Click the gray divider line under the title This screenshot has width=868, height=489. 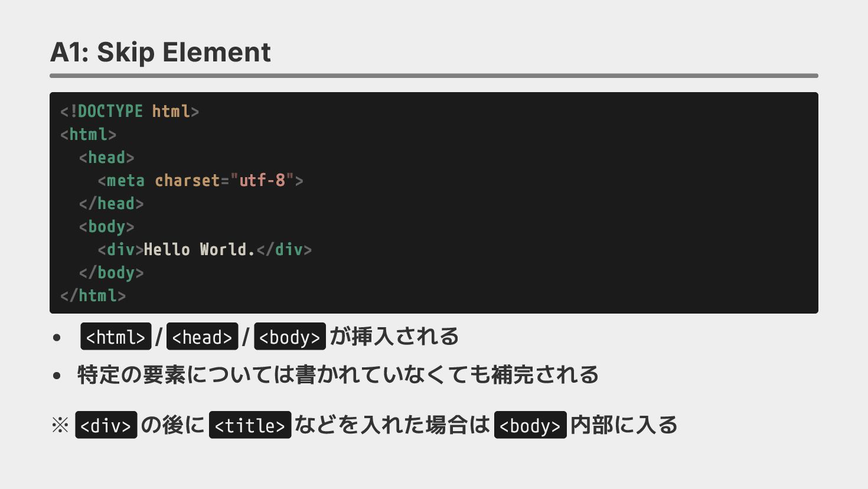pyautogui.click(x=433, y=76)
